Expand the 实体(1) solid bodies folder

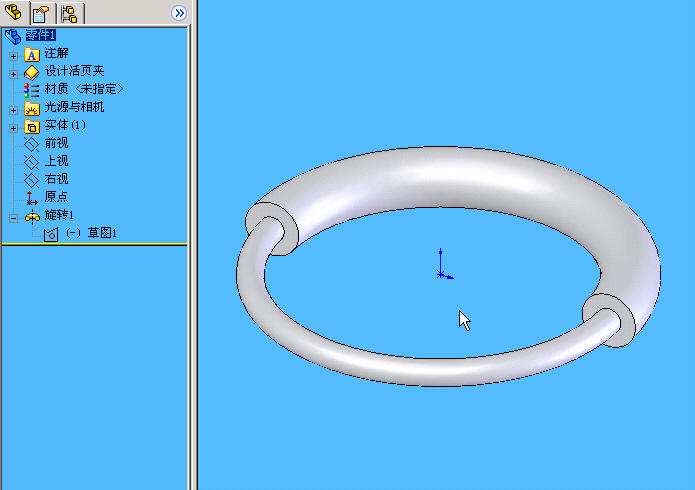[x=13, y=128]
